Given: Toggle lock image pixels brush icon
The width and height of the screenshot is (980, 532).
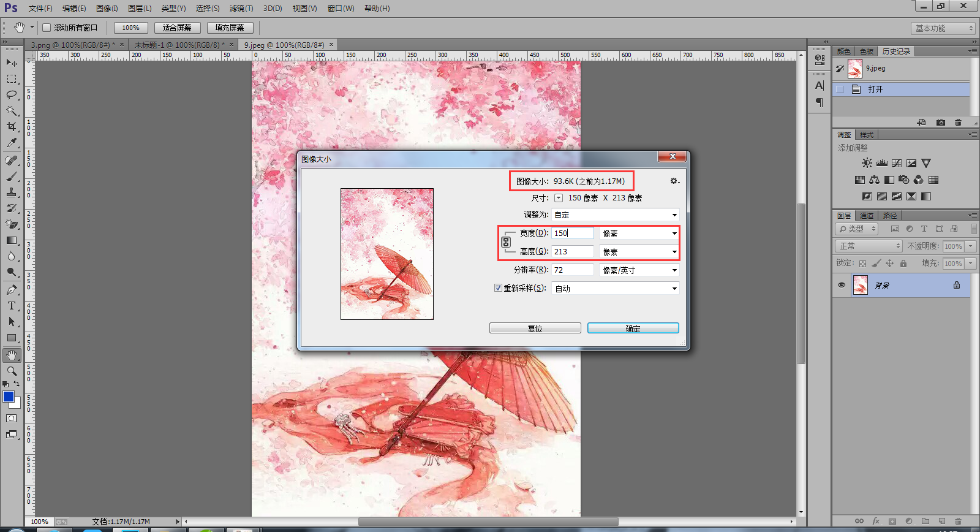Looking at the screenshot, I should click(876, 264).
